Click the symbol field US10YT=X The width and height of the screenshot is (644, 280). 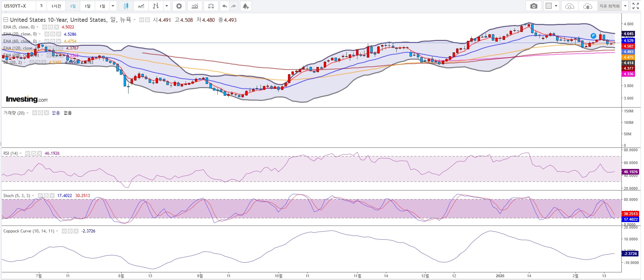point(18,6)
